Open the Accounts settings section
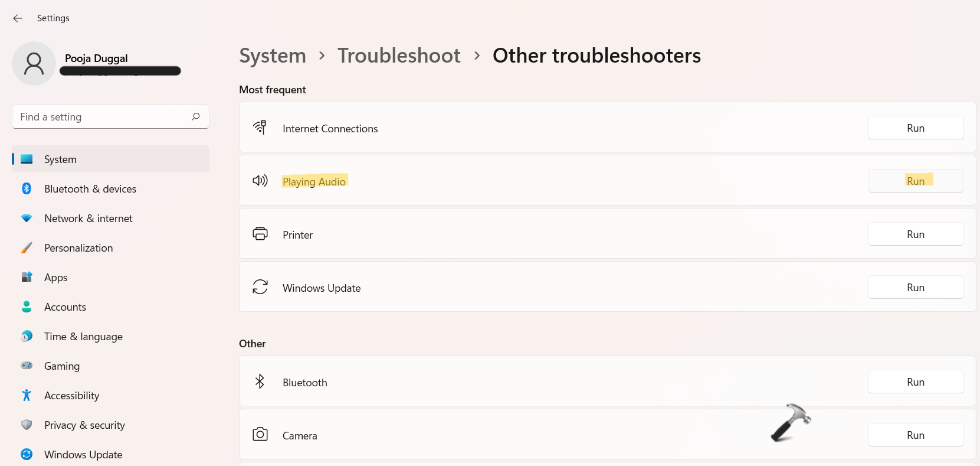This screenshot has height=466, width=980. [x=65, y=307]
